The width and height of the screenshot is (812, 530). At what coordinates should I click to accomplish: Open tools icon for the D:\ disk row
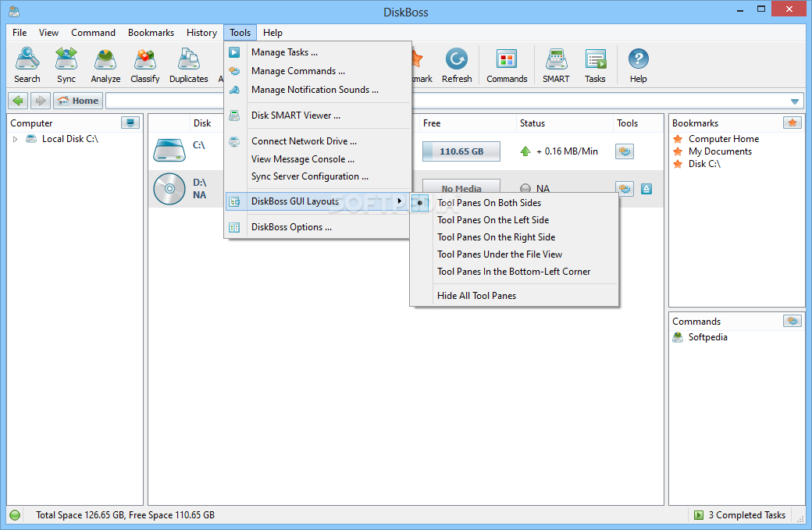pos(625,188)
